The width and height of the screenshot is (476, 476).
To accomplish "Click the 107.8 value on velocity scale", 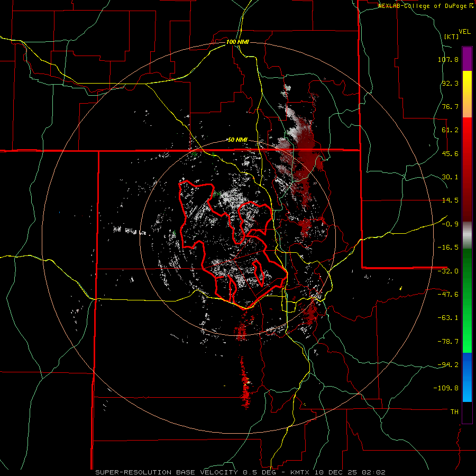I will coord(448,59).
